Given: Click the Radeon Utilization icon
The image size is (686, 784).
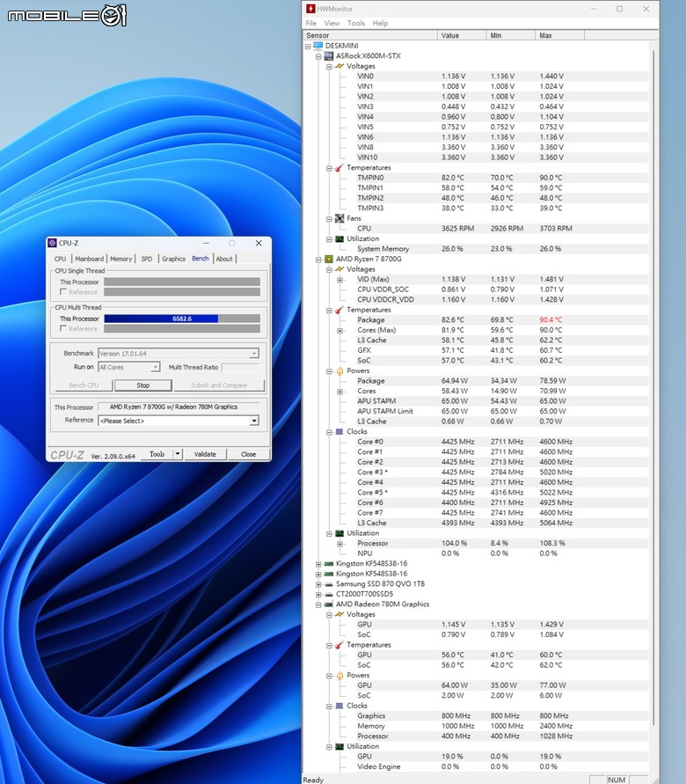Looking at the screenshot, I should click(x=339, y=746).
